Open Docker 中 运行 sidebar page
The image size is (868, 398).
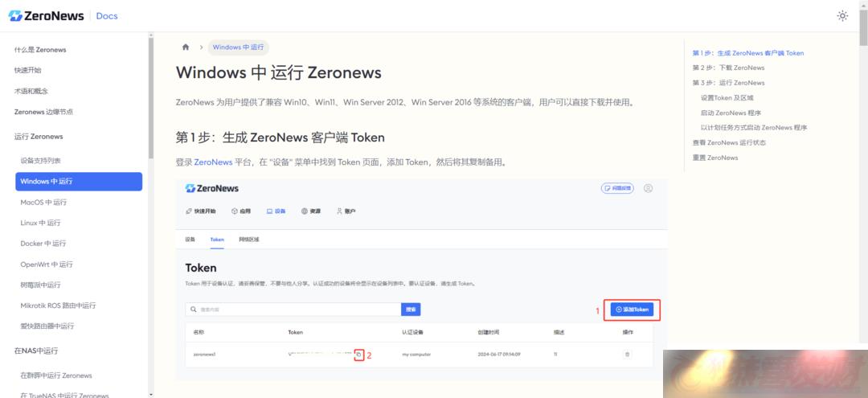click(x=43, y=244)
